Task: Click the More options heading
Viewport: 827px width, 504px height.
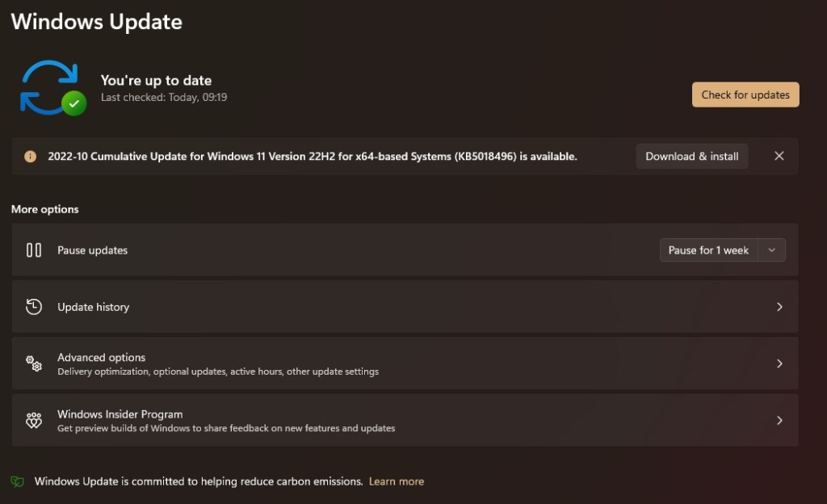Action: coord(45,209)
